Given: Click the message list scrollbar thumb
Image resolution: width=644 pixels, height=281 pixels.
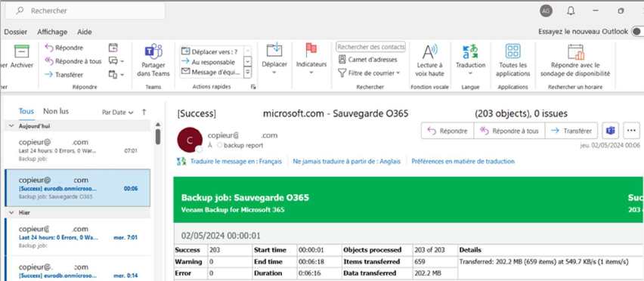Looking at the screenshot, I should coord(158,137).
